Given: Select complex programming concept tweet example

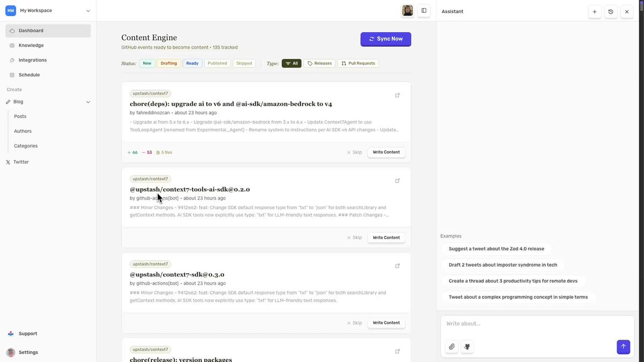Looking at the screenshot, I should [x=518, y=297].
